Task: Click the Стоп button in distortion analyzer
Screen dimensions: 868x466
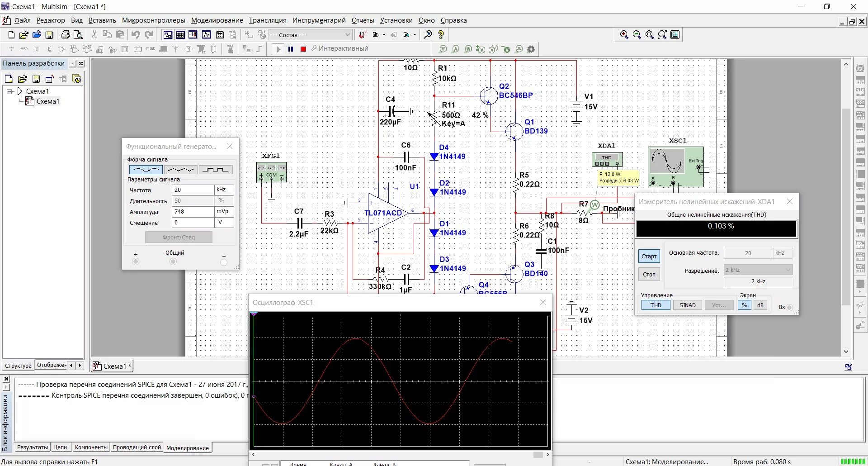Action: click(649, 275)
